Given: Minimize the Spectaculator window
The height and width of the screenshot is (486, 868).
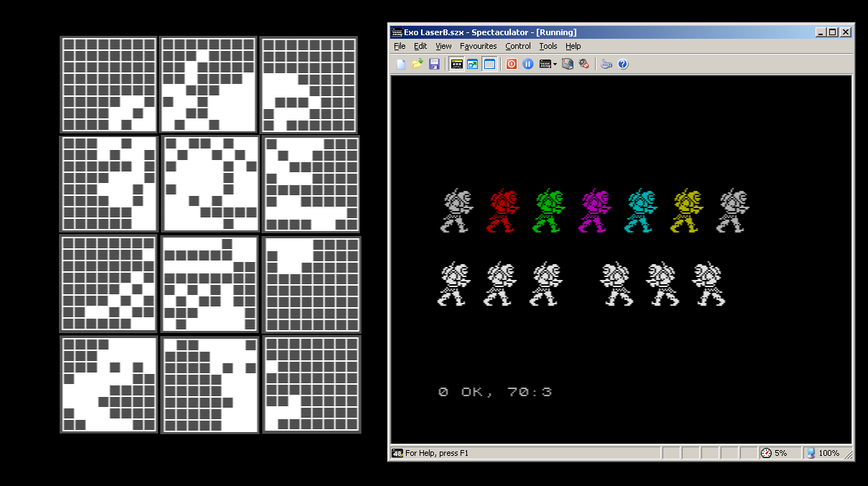Looking at the screenshot, I should point(821,32).
